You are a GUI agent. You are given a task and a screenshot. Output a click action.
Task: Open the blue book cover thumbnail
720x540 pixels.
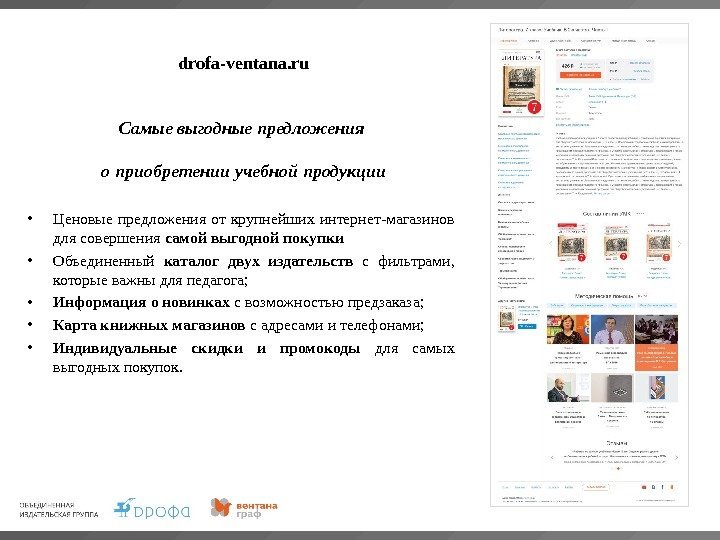[656, 388]
